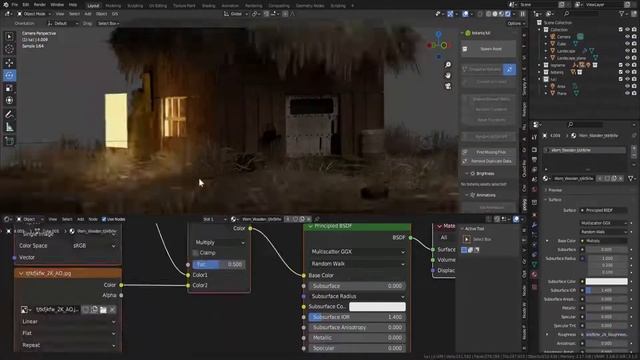This screenshot has height=360, width=640.
Task: Switch viewport to rendered shading mode icon
Action: pos(508,14)
